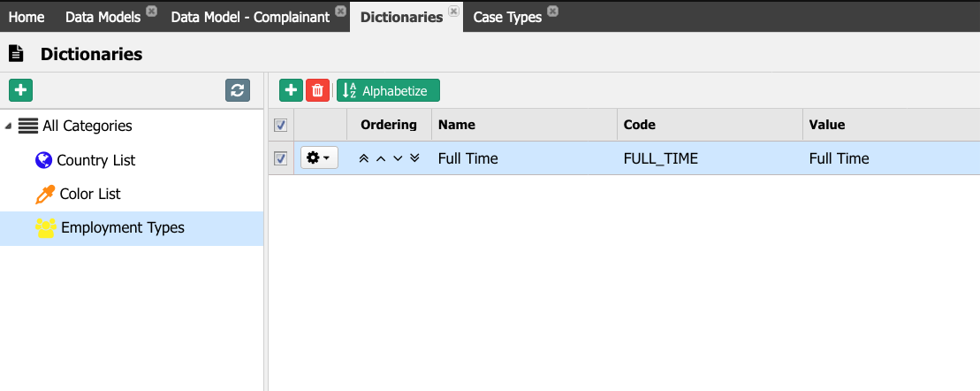Viewport: 980px width, 391px height.
Task: Add a new dictionary category with plus icon
Action: [20, 90]
